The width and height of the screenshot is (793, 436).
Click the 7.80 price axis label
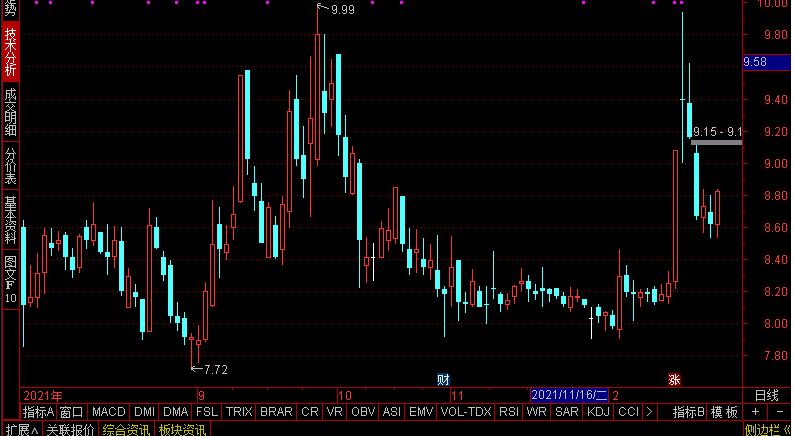pos(776,356)
